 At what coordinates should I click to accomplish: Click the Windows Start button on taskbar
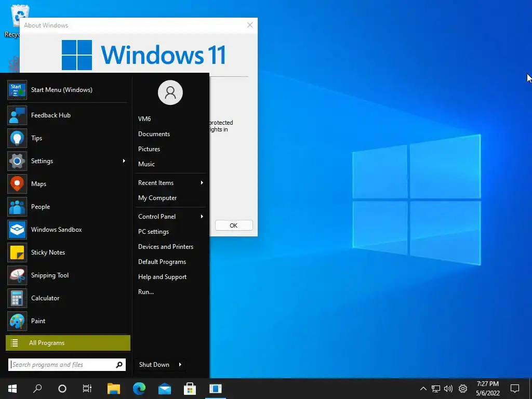click(12, 389)
